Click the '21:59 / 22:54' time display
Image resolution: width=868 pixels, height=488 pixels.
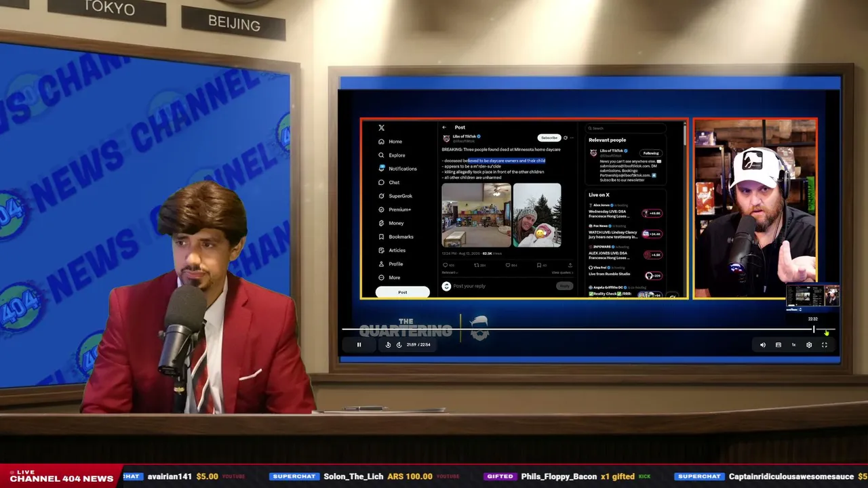coord(418,345)
